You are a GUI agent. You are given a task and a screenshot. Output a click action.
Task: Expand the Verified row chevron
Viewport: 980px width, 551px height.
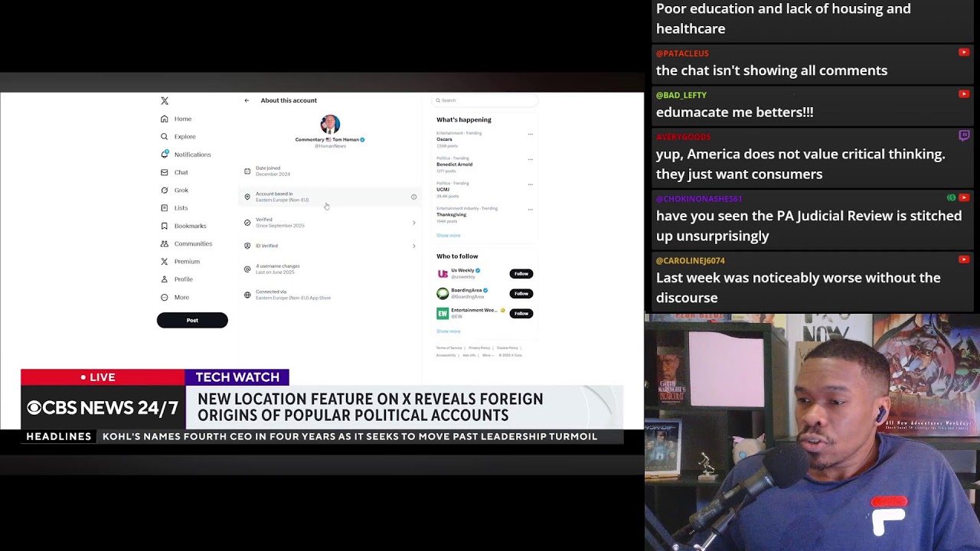[x=414, y=223]
